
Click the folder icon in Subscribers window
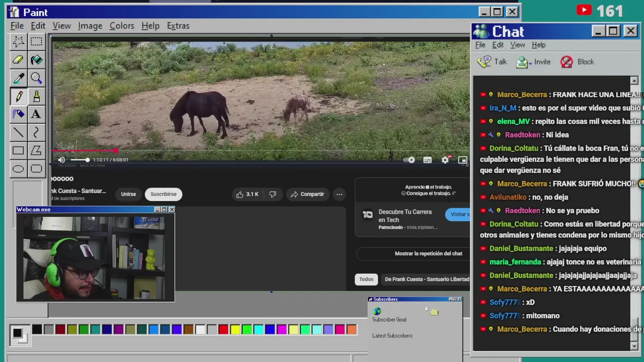pos(435,312)
